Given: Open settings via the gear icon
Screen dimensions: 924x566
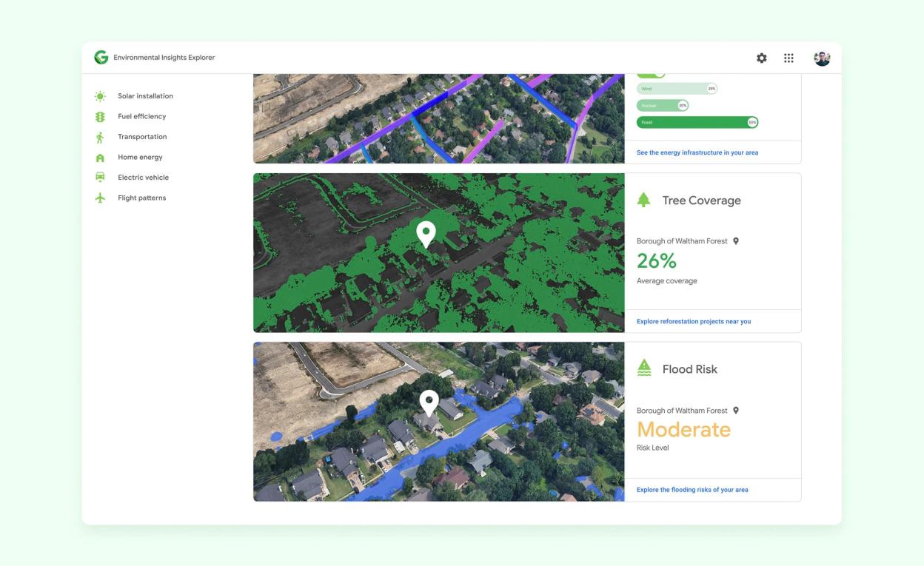Looking at the screenshot, I should click(761, 58).
